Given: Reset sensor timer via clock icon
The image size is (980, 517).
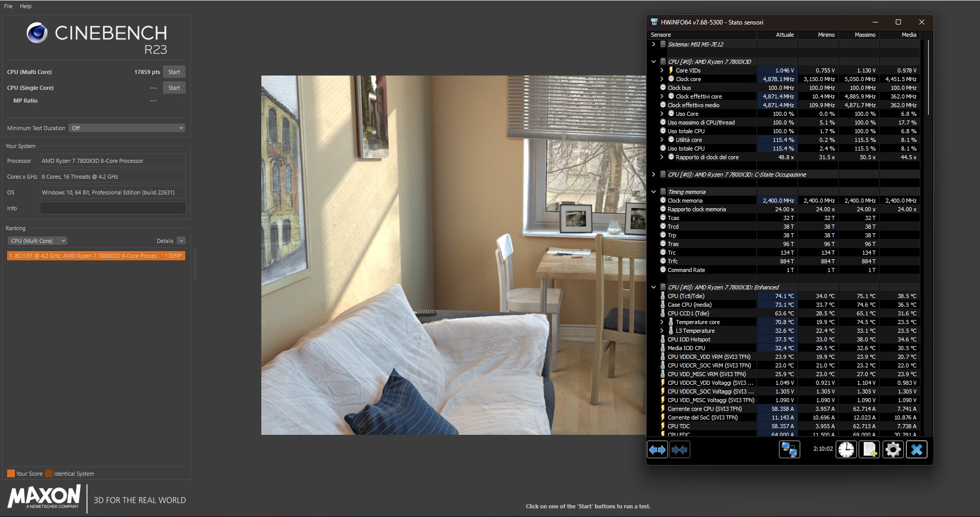Looking at the screenshot, I should pos(846,450).
